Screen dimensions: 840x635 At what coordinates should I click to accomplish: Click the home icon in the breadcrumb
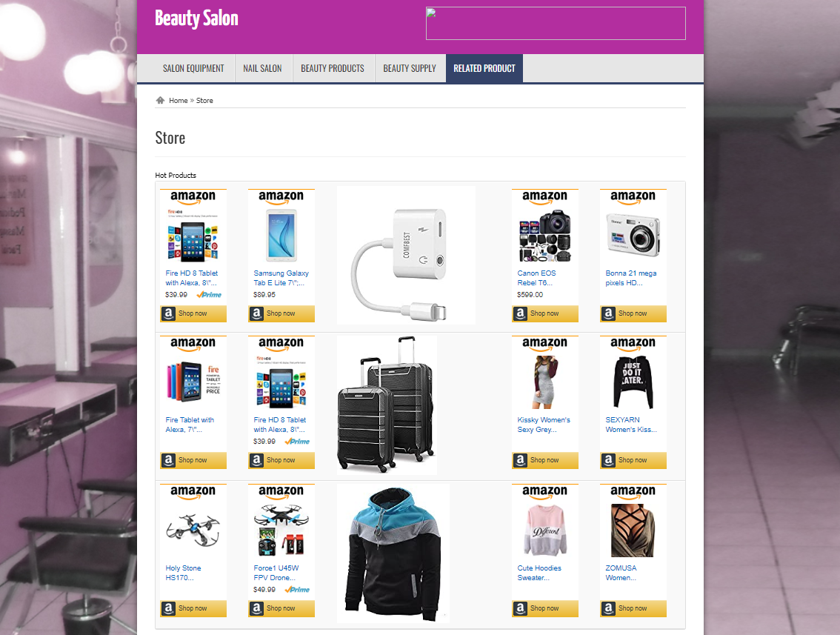[160, 100]
